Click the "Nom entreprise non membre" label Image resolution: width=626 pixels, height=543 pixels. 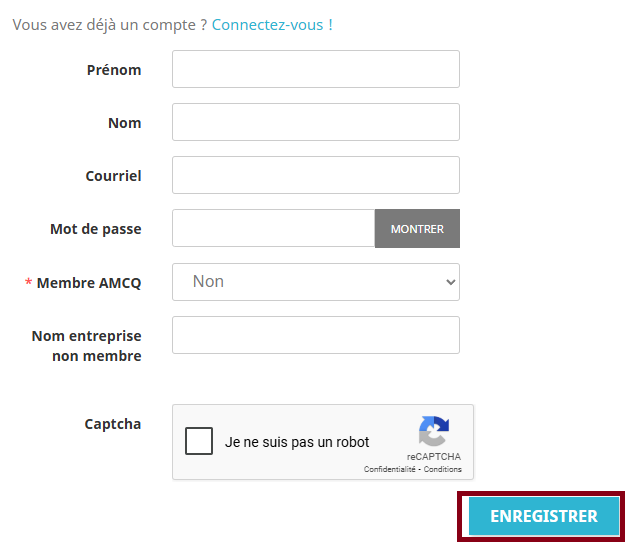tap(87, 346)
